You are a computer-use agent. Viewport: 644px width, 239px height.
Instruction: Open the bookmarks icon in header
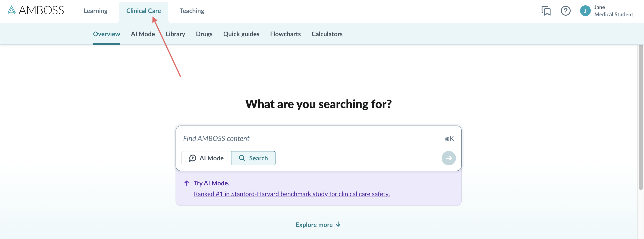point(546,11)
